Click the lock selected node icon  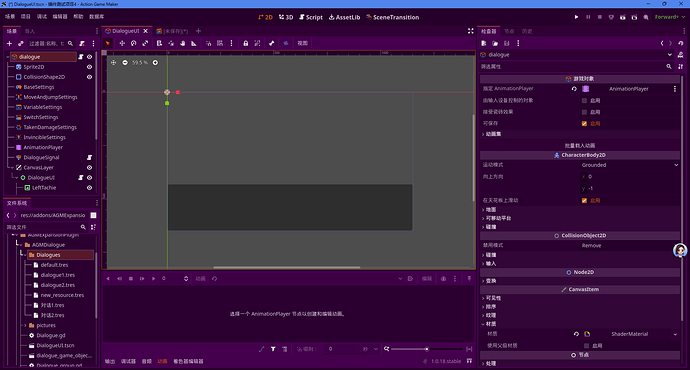(246, 43)
